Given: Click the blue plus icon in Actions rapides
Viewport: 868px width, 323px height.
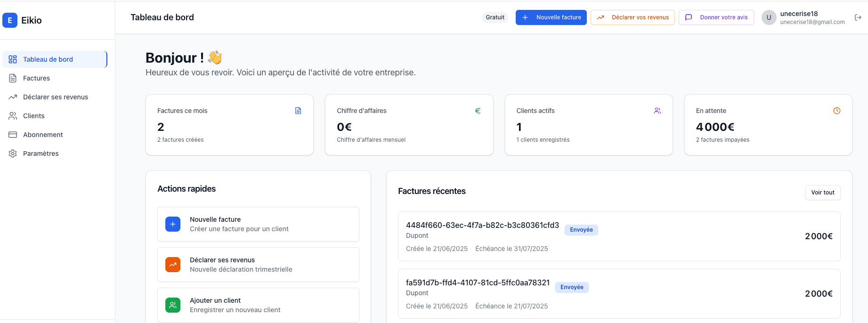Looking at the screenshot, I should [173, 224].
